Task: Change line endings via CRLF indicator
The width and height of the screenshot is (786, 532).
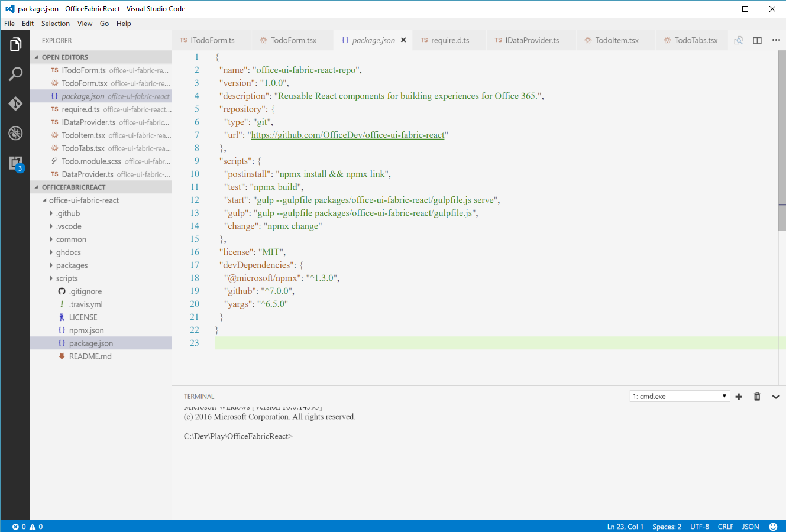Action: tap(726, 527)
